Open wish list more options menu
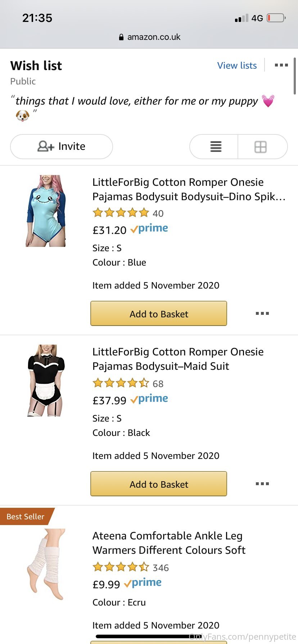 [281, 65]
